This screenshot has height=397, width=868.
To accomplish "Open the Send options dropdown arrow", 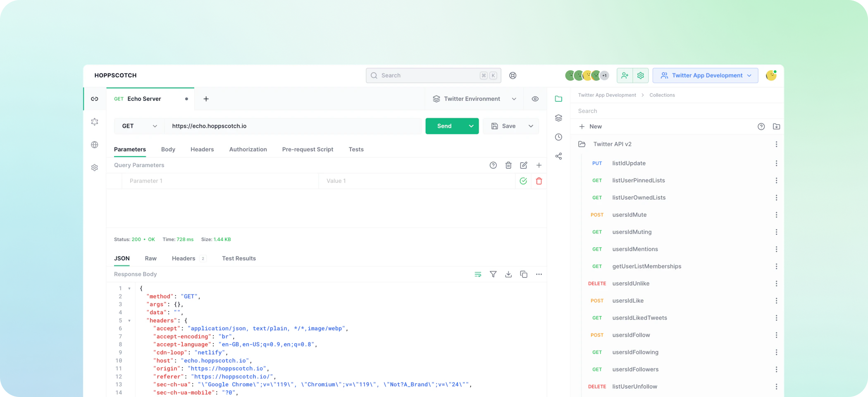I will pos(471,126).
